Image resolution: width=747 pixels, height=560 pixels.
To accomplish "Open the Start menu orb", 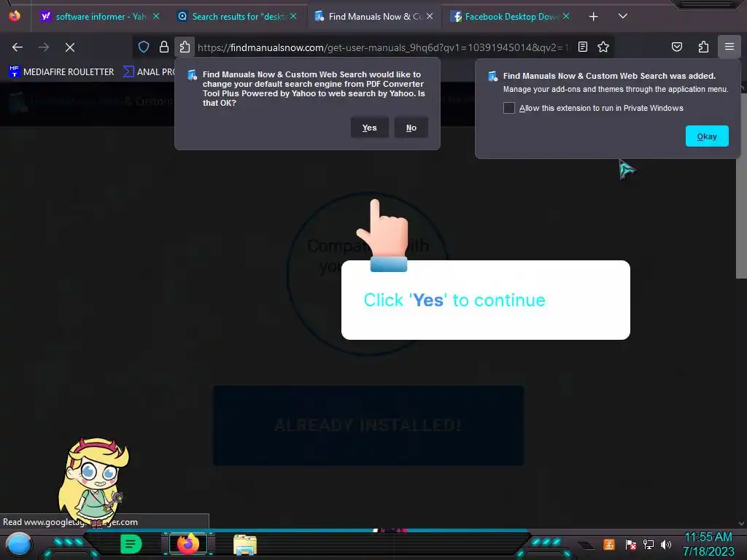I will pyautogui.click(x=19, y=545).
